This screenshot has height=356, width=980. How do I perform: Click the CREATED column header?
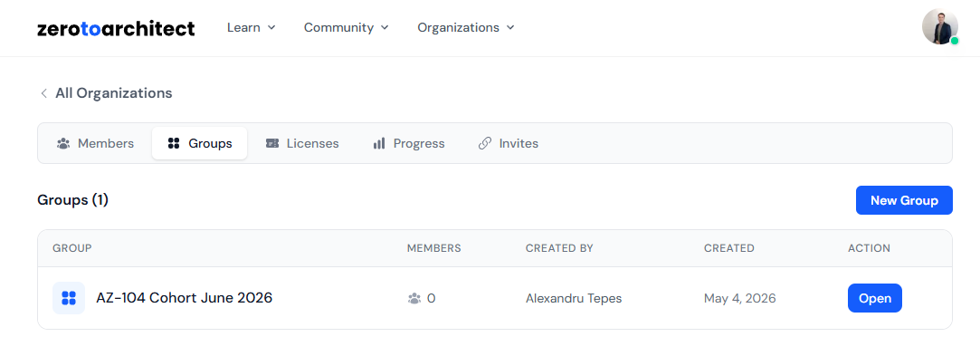728,248
